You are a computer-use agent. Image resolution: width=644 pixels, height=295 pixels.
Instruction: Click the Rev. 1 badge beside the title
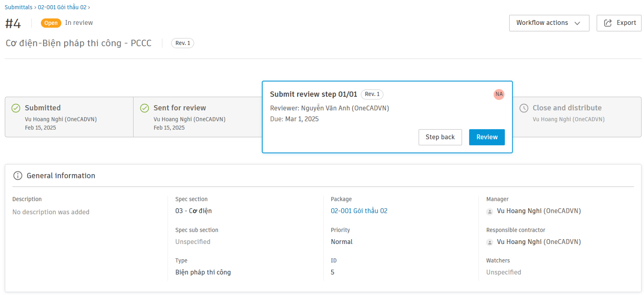coord(182,43)
